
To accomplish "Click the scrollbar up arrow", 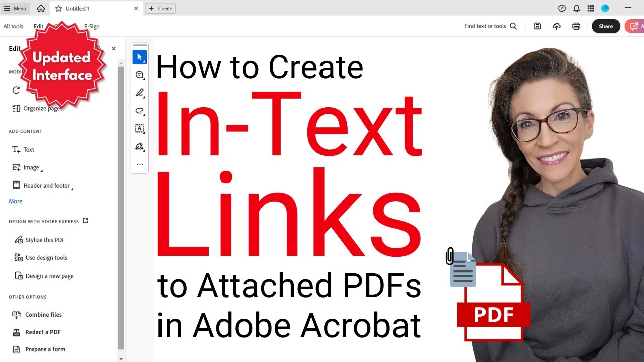I will 121,63.
